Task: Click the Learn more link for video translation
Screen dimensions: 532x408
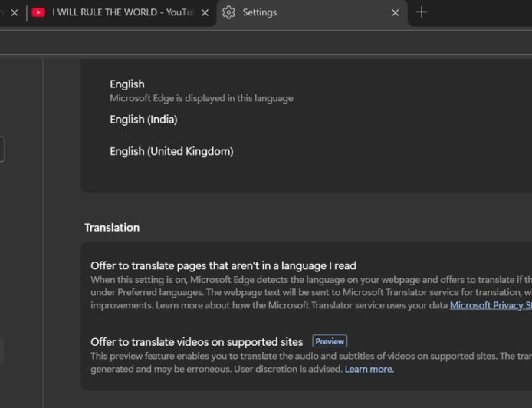Action: click(369, 369)
